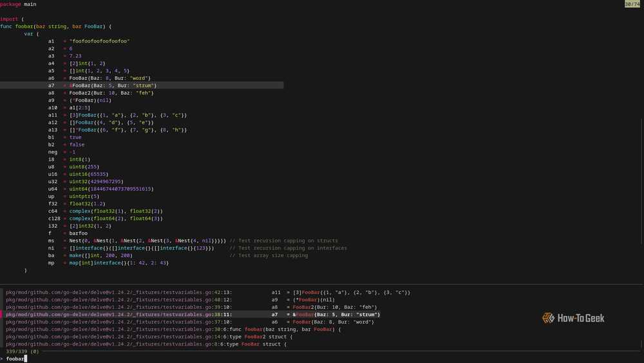Click the 30/74 preview line indicator
The image size is (644, 363).
(632, 4)
